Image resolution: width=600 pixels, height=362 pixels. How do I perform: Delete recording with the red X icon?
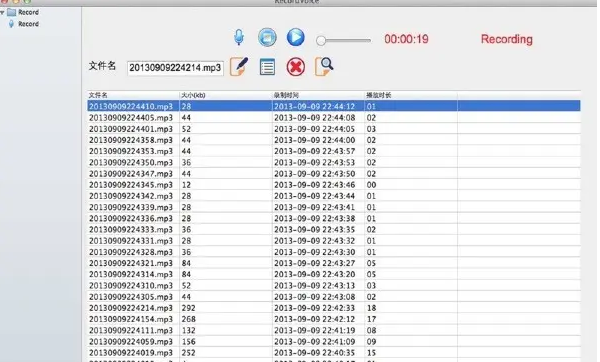(295, 67)
